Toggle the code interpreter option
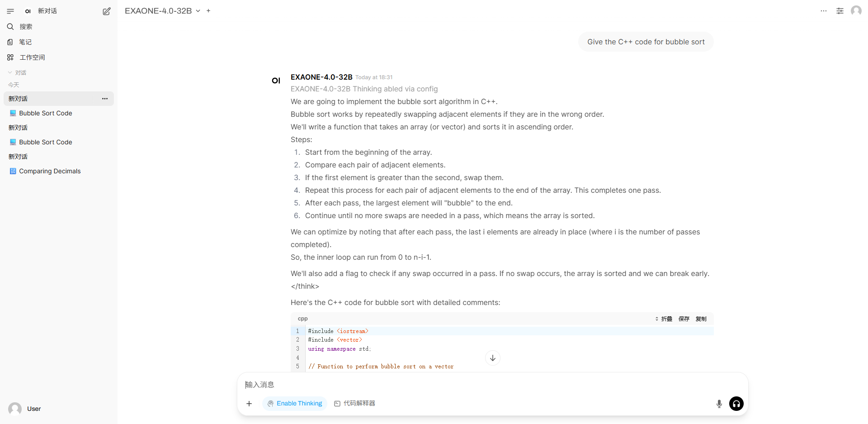 (355, 403)
